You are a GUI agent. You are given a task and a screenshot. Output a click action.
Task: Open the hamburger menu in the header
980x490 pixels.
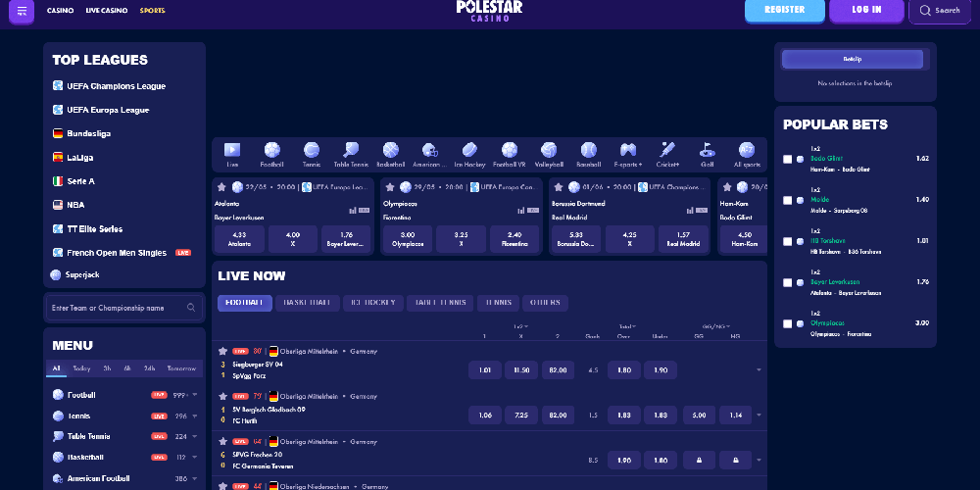coord(22,11)
